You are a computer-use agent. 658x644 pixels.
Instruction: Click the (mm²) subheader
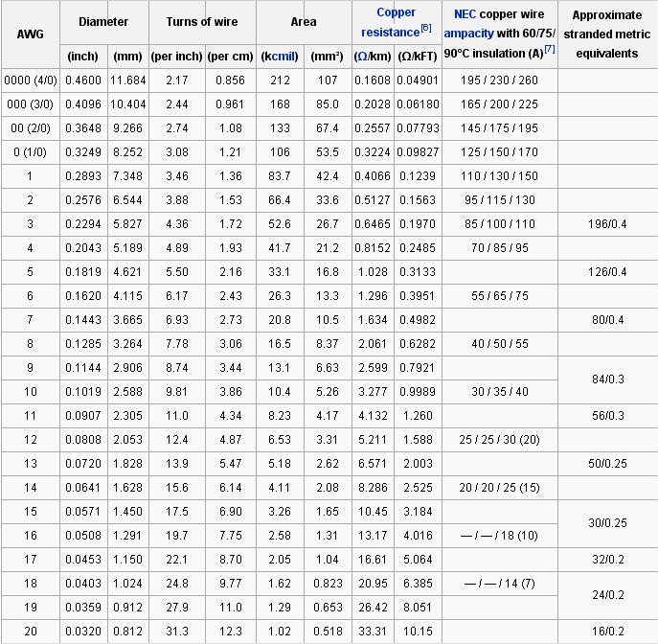(x=327, y=57)
